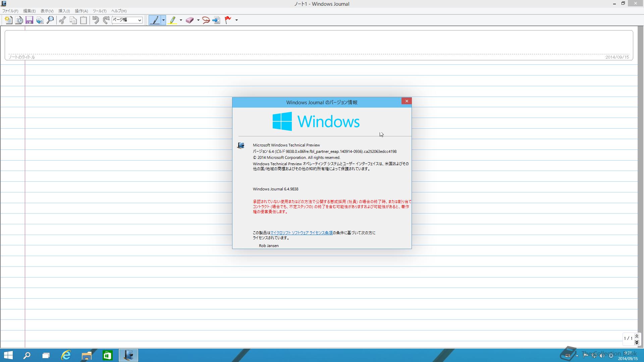Open the ファイル(F) menu
Image resolution: width=644 pixels, height=362 pixels.
pyautogui.click(x=10, y=11)
